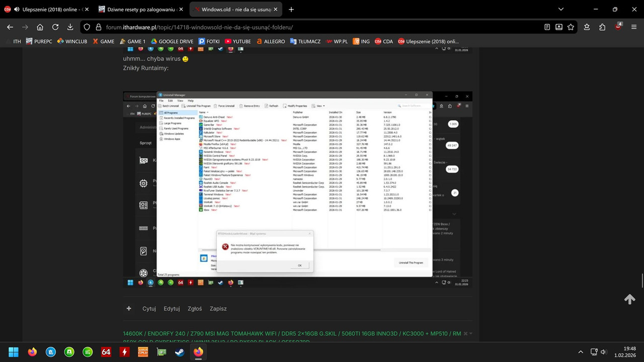Click Edytuj to edit the post
Image resolution: width=644 pixels, height=362 pixels.
point(172,309)
